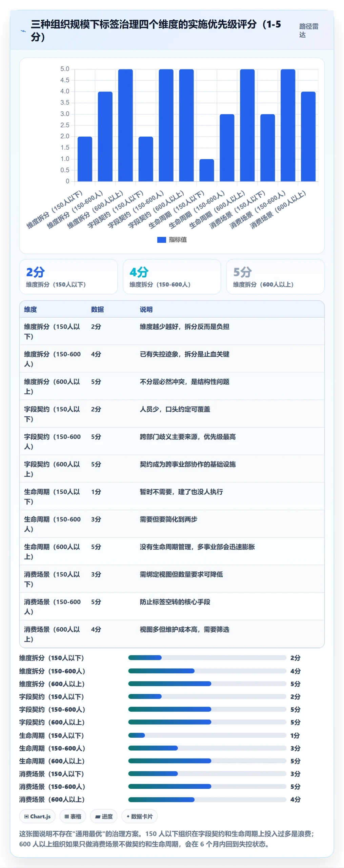The image size is (344, 868).
Task: Click table cell 契约成为跨事业部协作的基础设施
Action: 187,464
